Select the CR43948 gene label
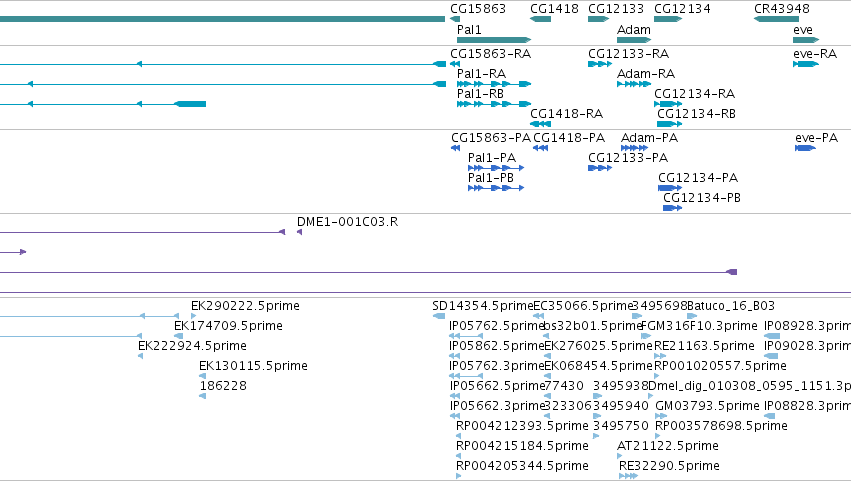851x481 pixels. pyautogui.click(x=782, y=9)
